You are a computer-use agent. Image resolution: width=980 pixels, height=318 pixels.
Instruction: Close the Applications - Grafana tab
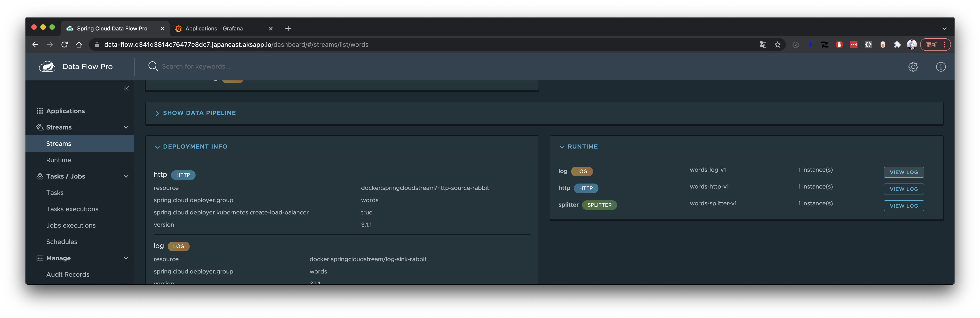[271, 29]
